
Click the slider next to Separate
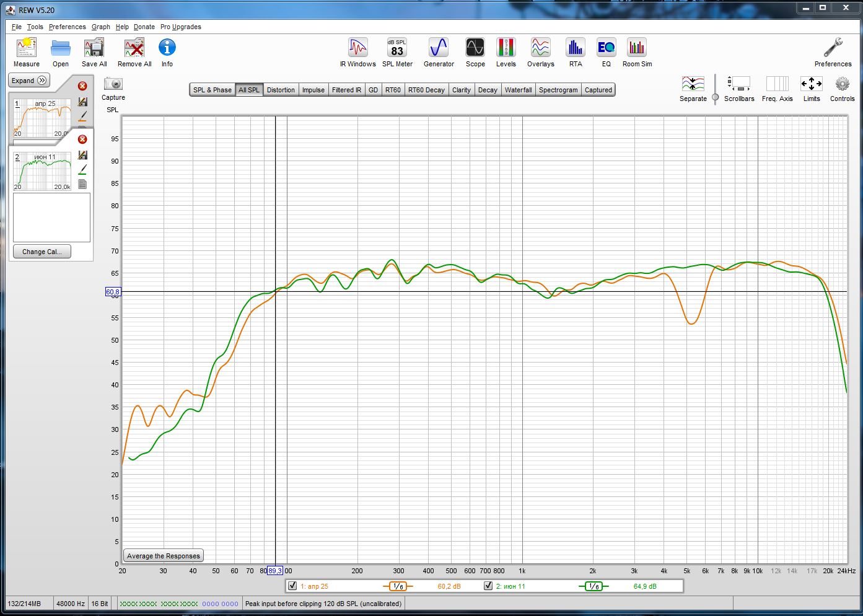[x=716, y=97]
